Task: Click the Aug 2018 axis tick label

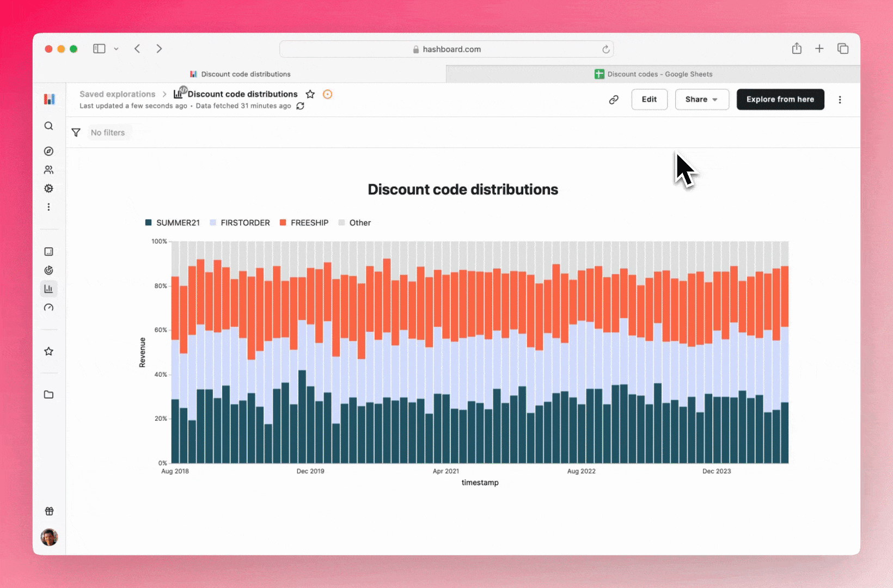Action: click(x=175, y=471)
